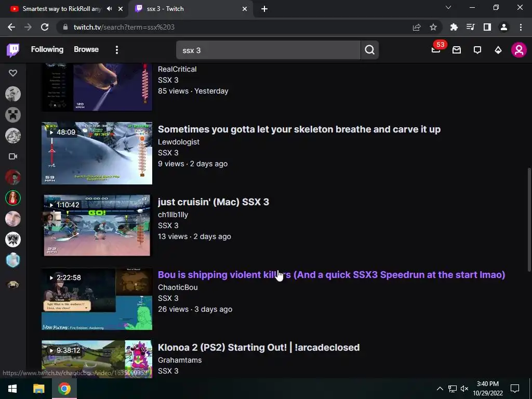Switch to the Smartest way to RickRoll tab
Image resolution: width=532 pixels, height=399 pixels.
point(62,9)
